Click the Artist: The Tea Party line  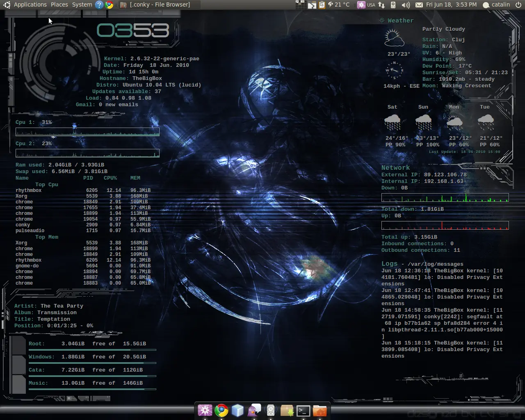pyautogui.click(x=49, y=306)
